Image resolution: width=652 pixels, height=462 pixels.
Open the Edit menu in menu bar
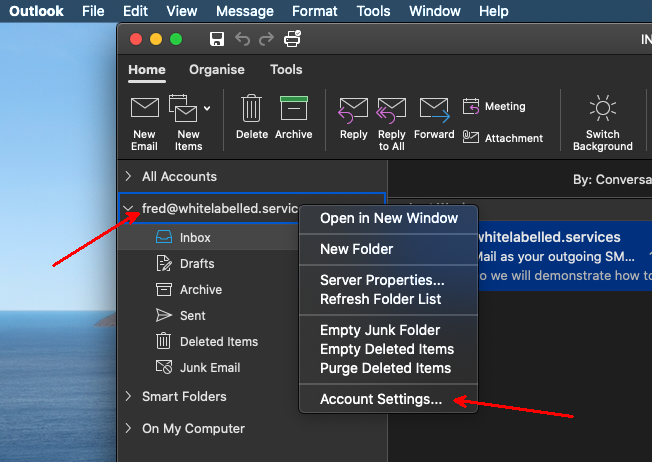click(135, 11)
